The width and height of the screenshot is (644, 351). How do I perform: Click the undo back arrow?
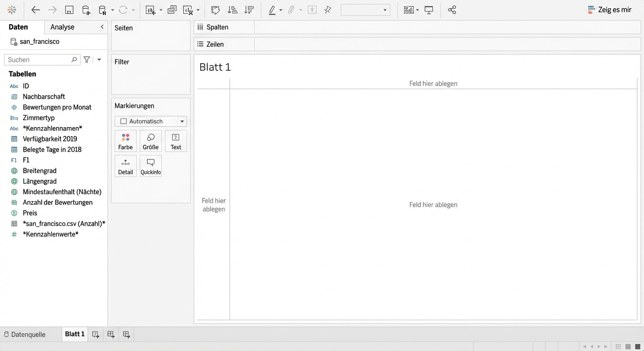(35, 10)
